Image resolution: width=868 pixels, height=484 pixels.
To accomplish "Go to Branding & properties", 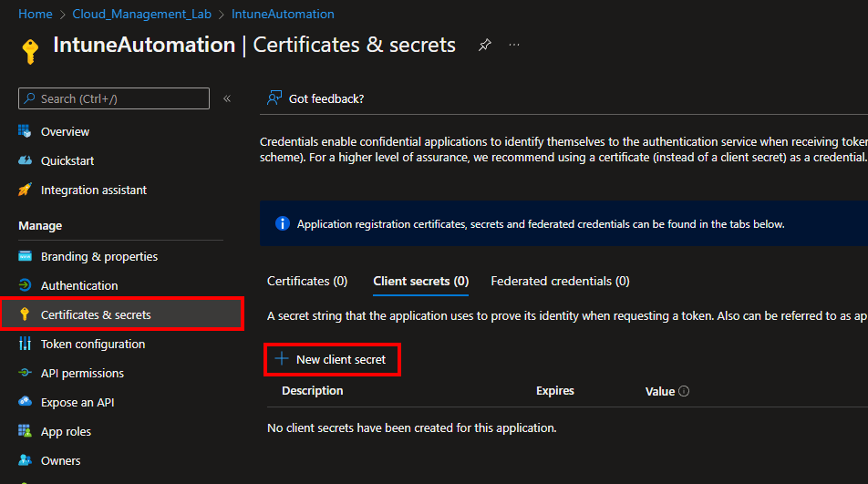I will pyautogui.click(x=98, y=256).
